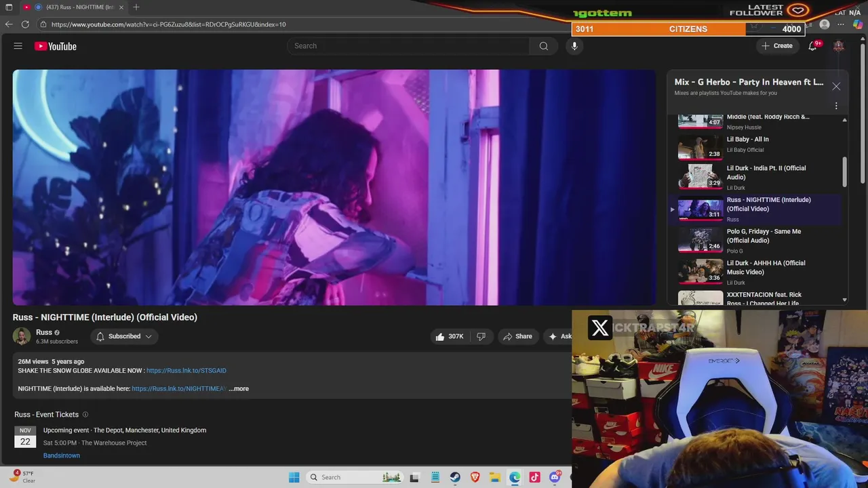868x488 pixels.
Task: Play Polo G, Fridayy - Same Me
Action: [756, 241]
